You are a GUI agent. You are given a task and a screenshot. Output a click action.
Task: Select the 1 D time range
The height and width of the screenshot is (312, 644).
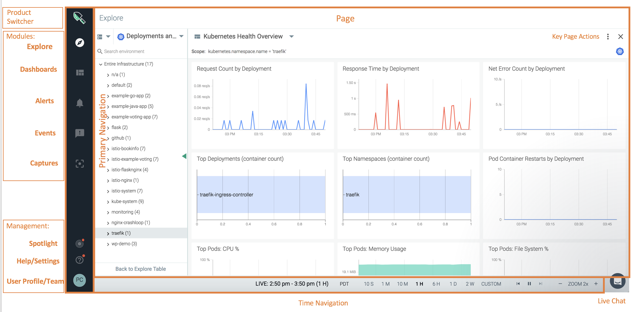pyautogui.click(x=453, y=284)
